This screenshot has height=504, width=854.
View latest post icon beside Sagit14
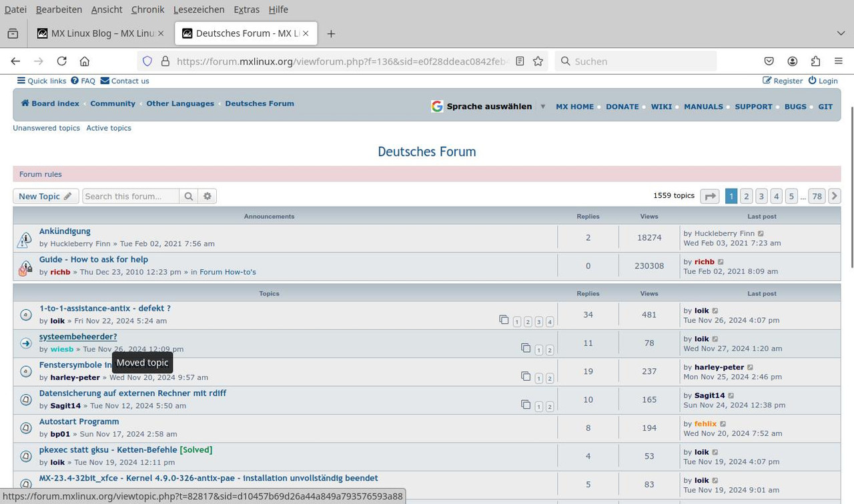(x=731, y=395)
